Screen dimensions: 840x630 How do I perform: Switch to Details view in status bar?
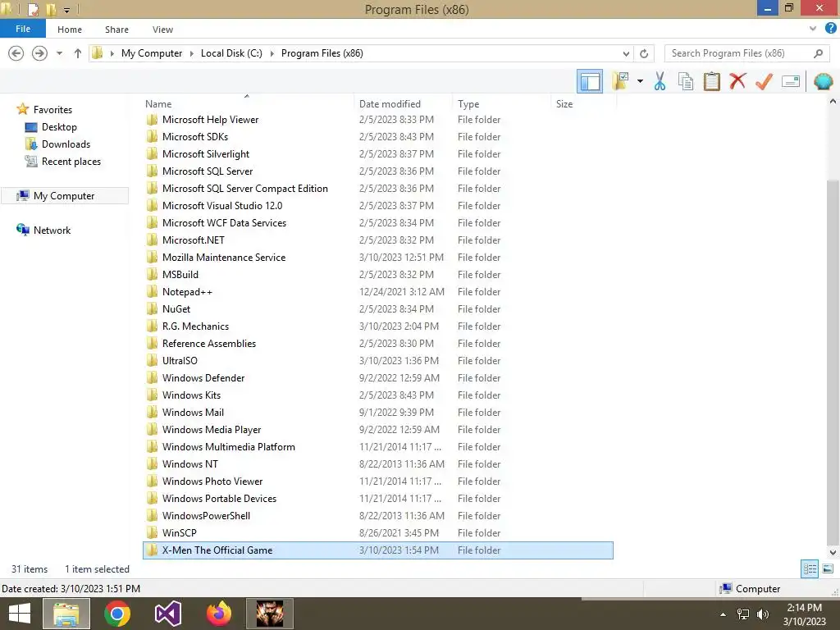[x=810, y=569]
